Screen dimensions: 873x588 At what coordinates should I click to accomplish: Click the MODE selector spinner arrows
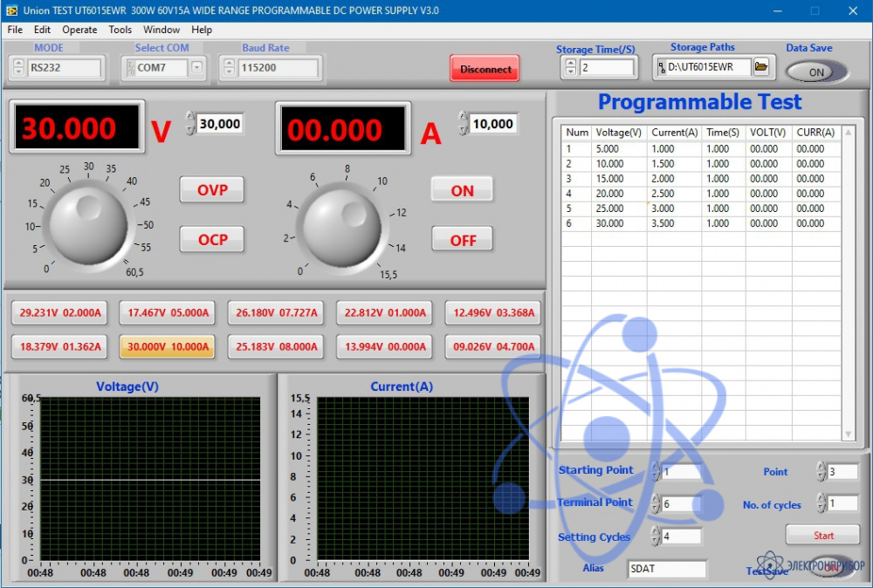pyautogui.click(x=19, y=68)
